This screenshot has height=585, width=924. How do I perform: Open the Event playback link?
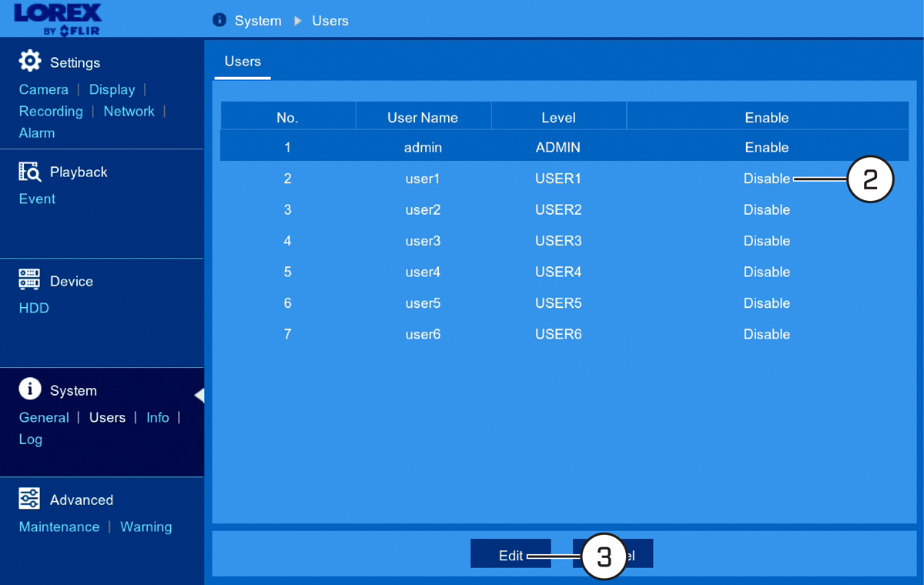pos(37,199)
